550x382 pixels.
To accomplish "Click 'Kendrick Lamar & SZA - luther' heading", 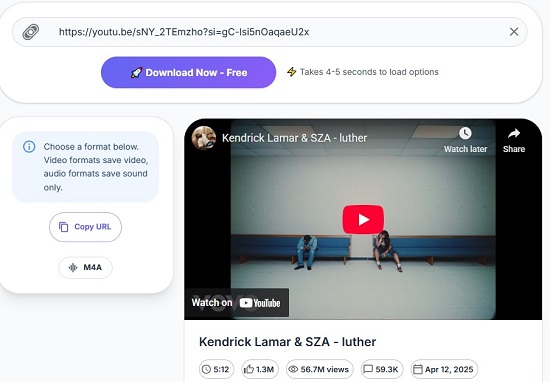I will tap(287, 342).
